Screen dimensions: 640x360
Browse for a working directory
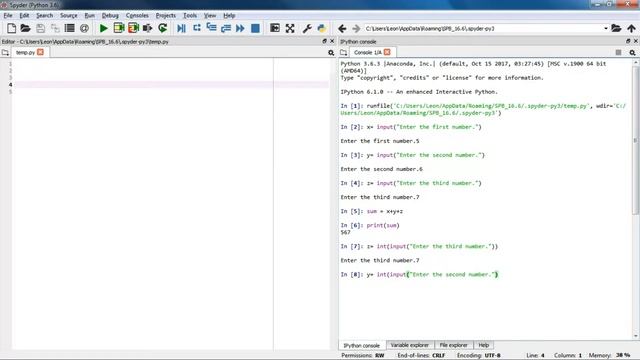[616, 28]
